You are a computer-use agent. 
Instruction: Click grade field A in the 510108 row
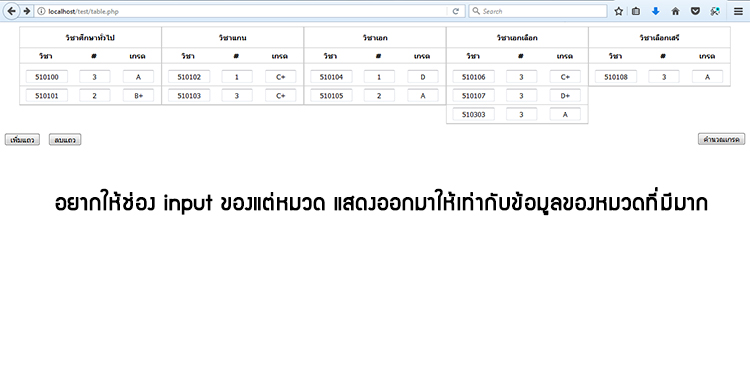(x=707, y=77)
